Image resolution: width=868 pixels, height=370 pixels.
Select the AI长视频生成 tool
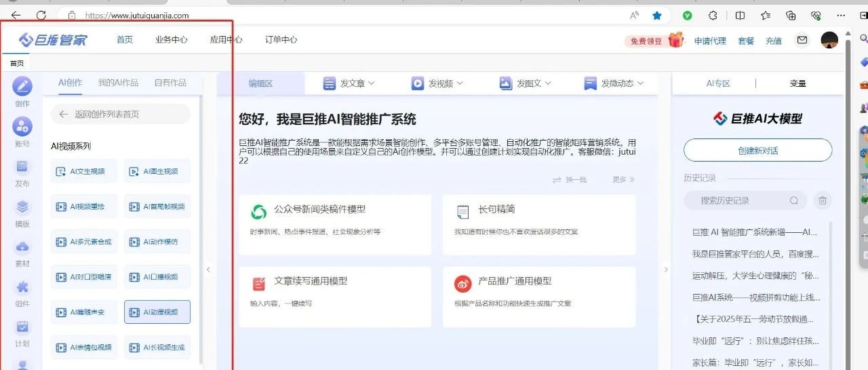(157, 348)
